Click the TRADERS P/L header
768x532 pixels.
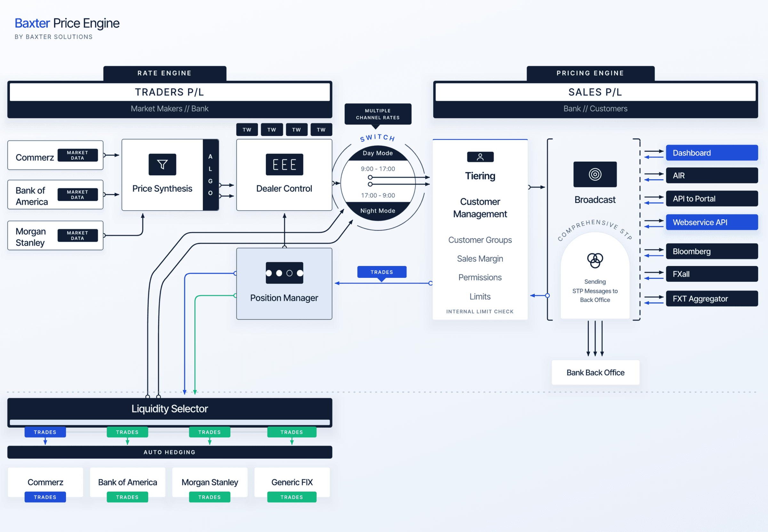click(x=170, y=92)
